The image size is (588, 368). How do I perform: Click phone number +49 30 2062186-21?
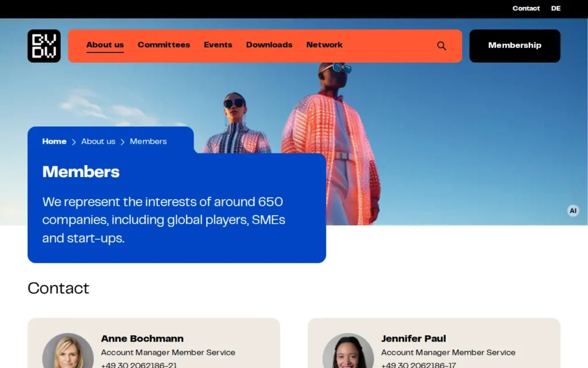(139, 365)
